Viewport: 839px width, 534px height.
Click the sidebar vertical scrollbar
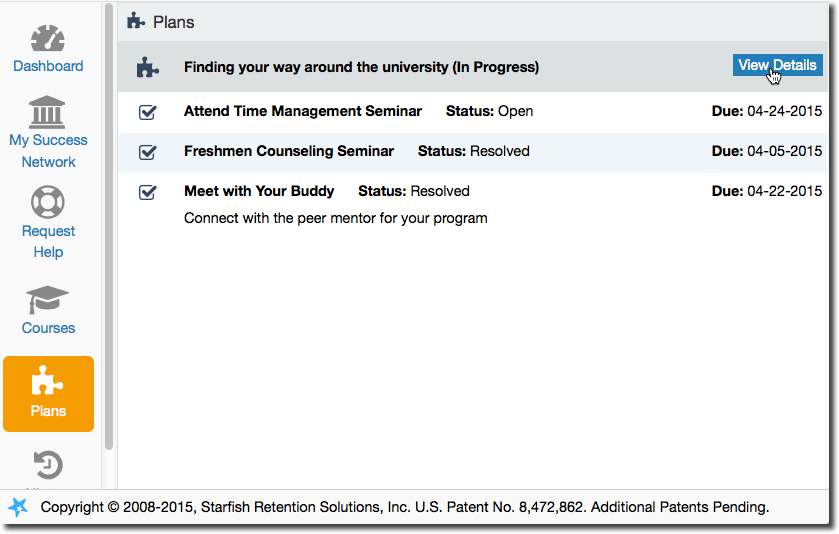[109, 227]
